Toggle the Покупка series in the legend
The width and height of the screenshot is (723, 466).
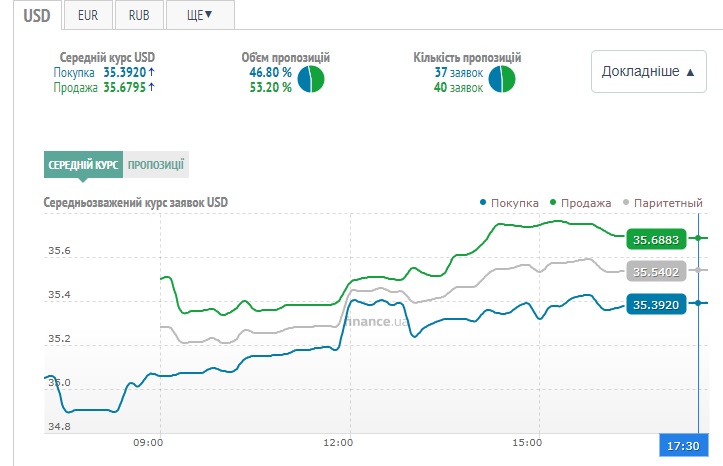tap(510, 203)
